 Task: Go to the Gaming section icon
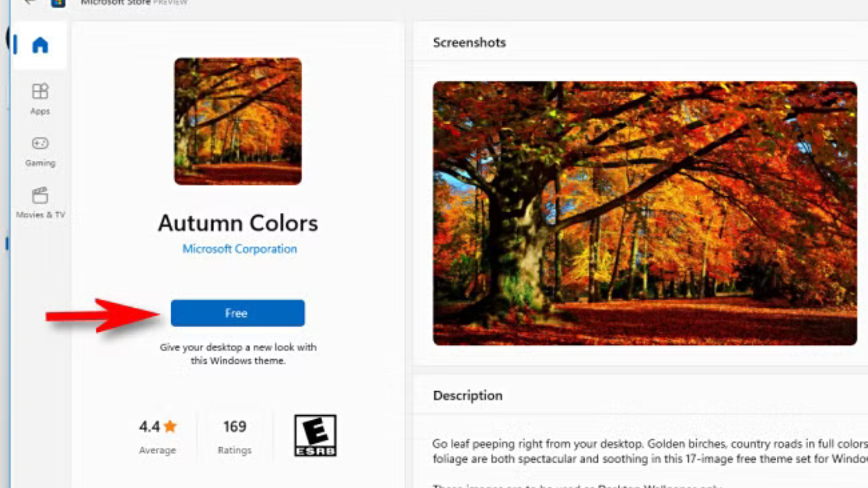(40, 143)
